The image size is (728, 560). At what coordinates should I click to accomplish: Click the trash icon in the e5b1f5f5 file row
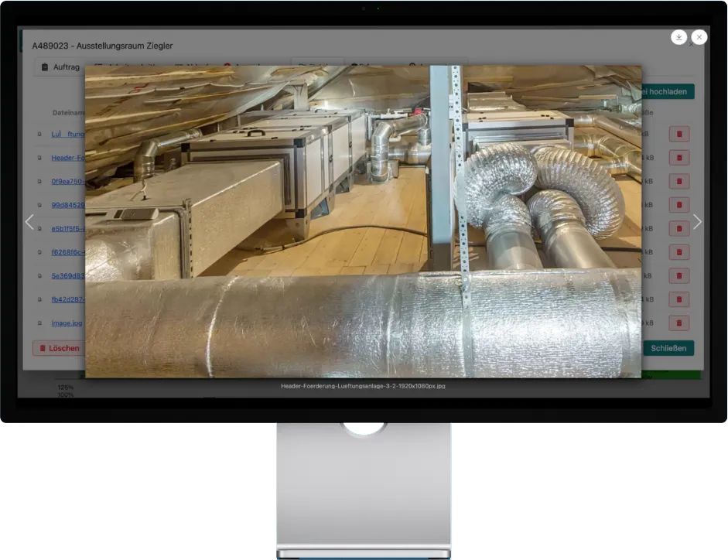pyautogui.click(x=678, y=229)
